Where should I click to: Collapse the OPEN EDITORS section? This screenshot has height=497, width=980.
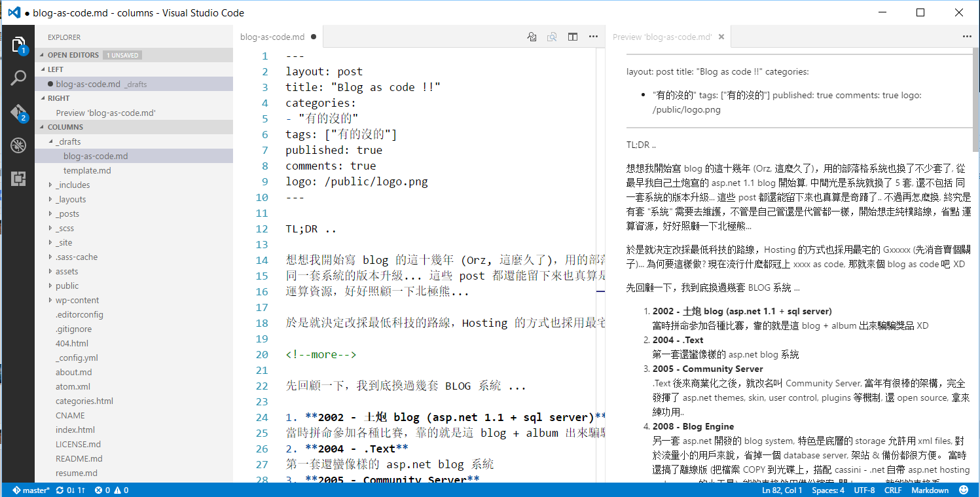pyautogui.click(x=73, y=55)
